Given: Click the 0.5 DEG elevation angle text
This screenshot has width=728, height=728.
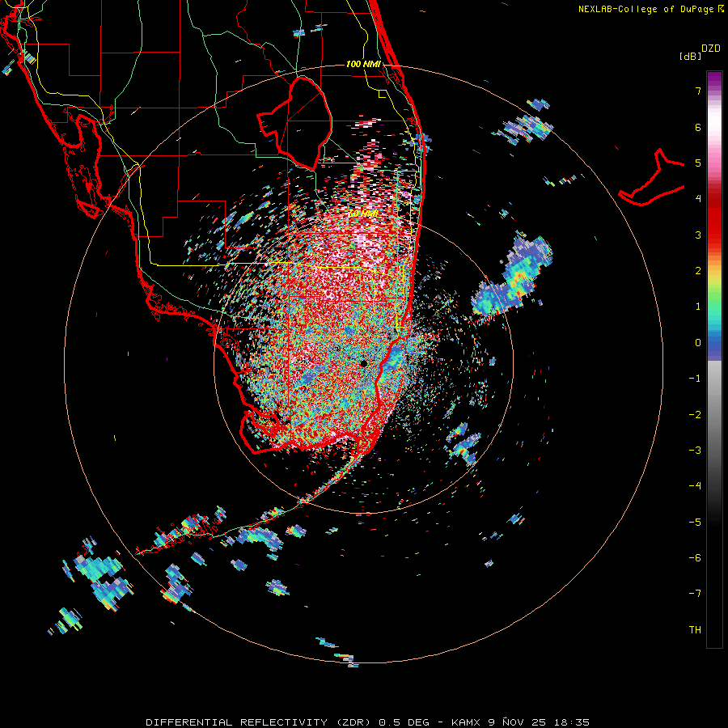Looking at the screenshot, I should pos(404,722).
